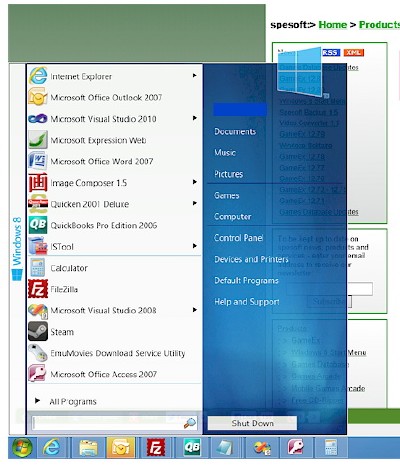The height and width of the screenshot is (467, 400).
Task: Click the Outlook 2007 icon in Start menu
Action: coord(38,97)
